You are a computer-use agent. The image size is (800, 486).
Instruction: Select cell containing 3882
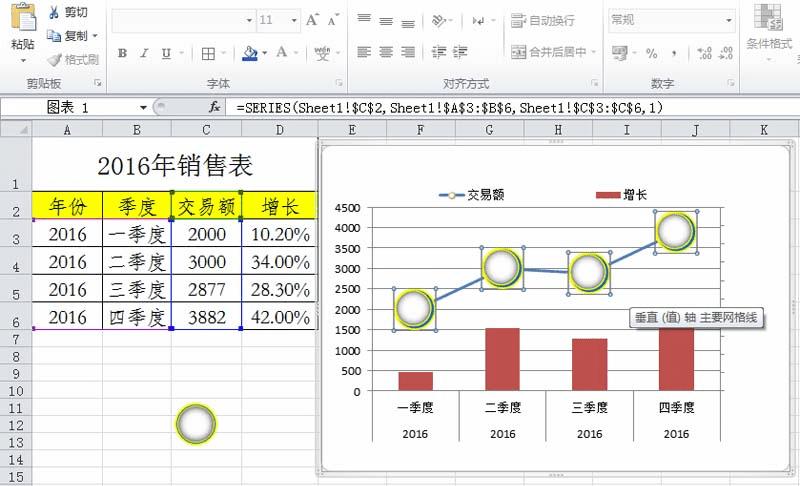click(206, 317)
